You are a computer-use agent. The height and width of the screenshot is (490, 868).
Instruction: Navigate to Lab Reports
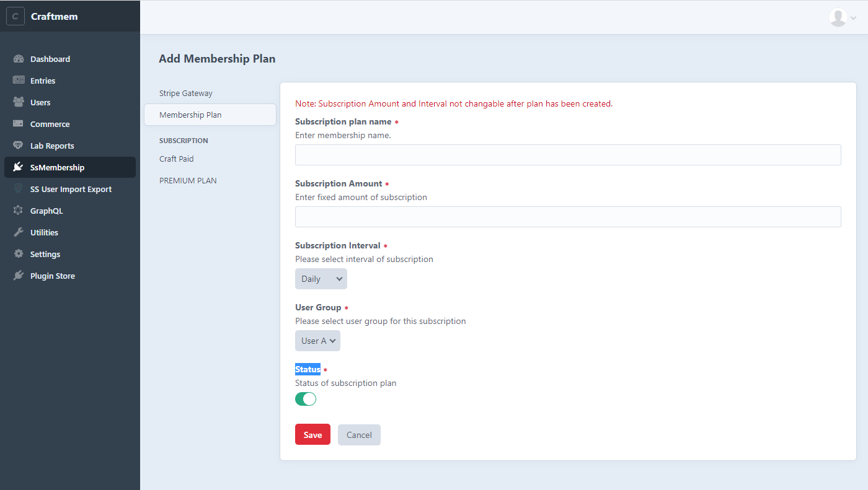(69, 146)
